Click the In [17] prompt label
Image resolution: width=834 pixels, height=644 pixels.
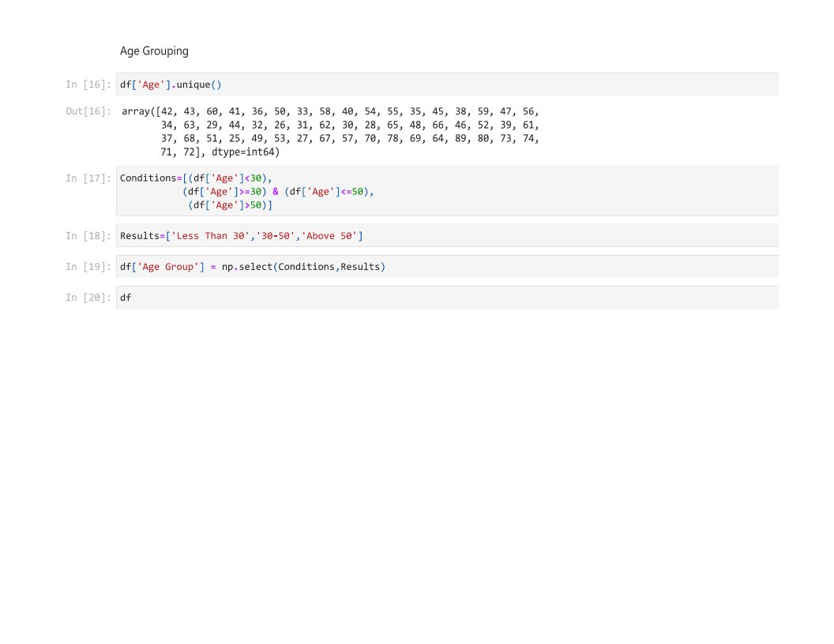coord(88,178)
